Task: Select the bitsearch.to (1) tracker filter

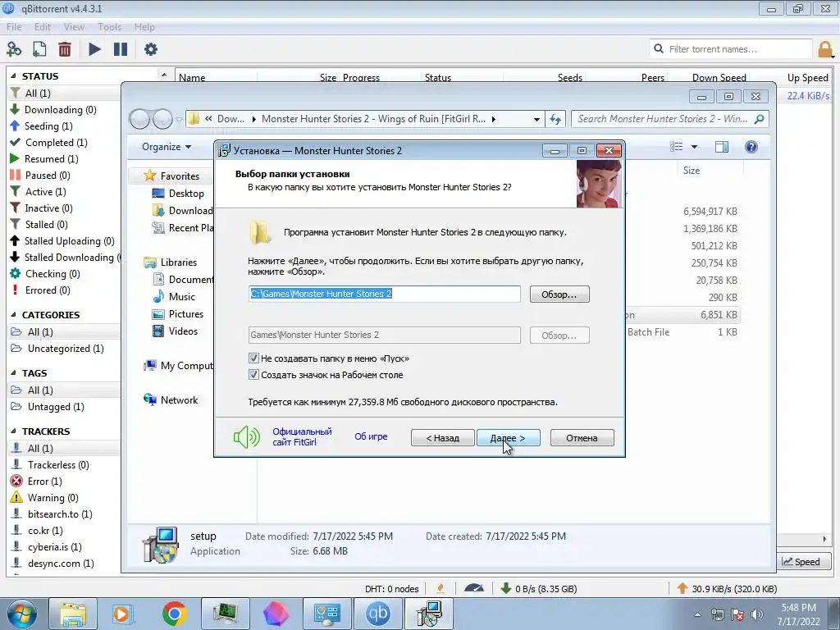Action: point(60,514)
